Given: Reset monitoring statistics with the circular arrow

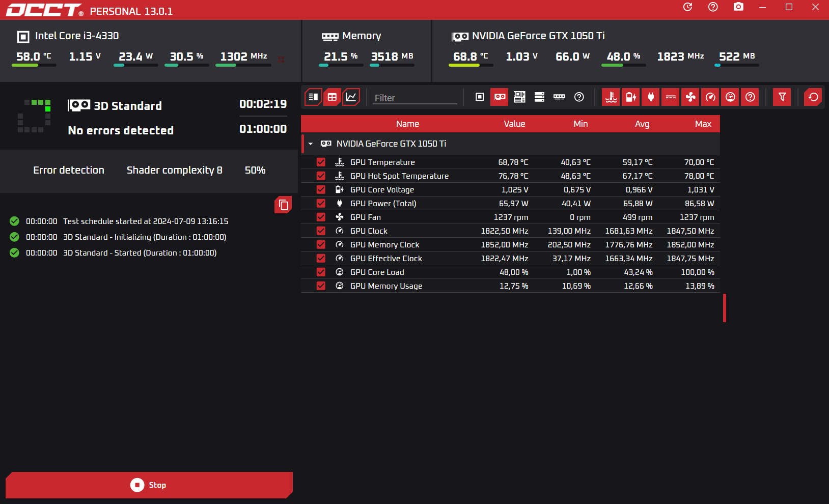Looking at the screenshot, I should click(x=813, y=97).
